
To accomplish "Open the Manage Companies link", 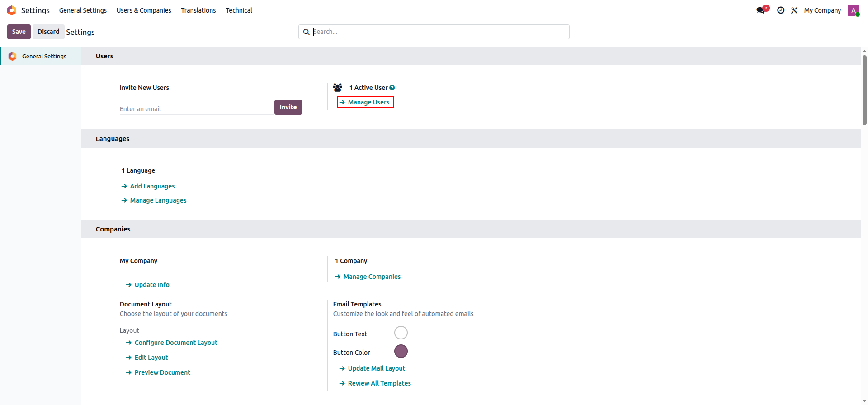I will 368,277.
